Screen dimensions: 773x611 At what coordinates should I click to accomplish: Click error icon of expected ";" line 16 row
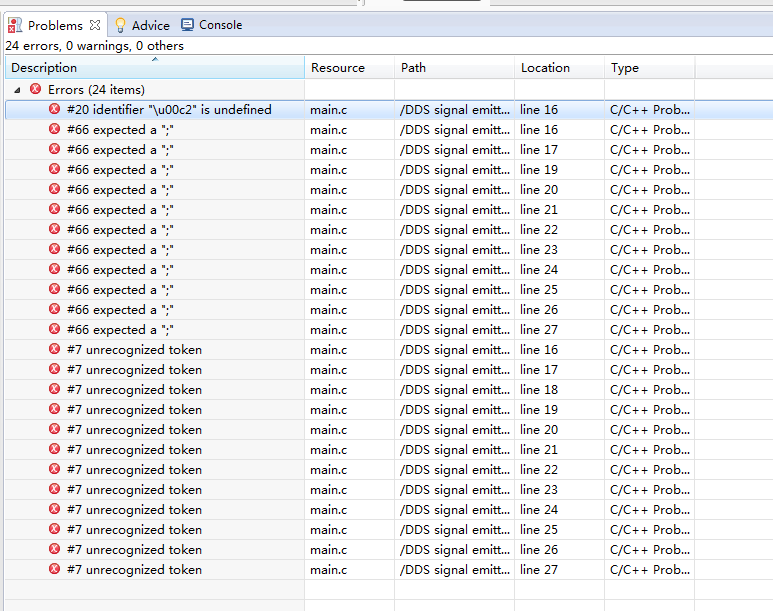click(55, 129)
